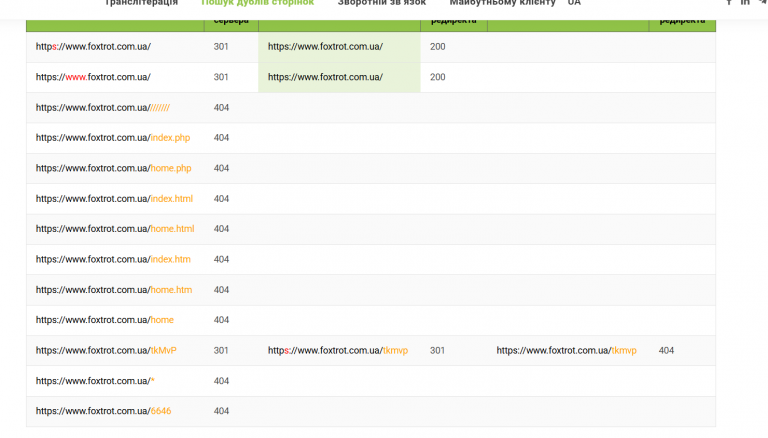Click the tkmvp redirect URL with red 's'
The image size is (768, 438).
click(338, 350)
